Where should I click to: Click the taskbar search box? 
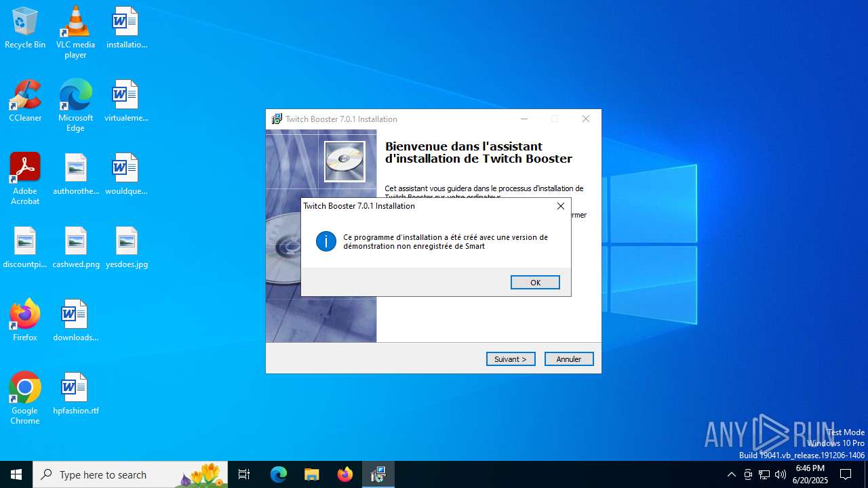click(x=130, y=474)
